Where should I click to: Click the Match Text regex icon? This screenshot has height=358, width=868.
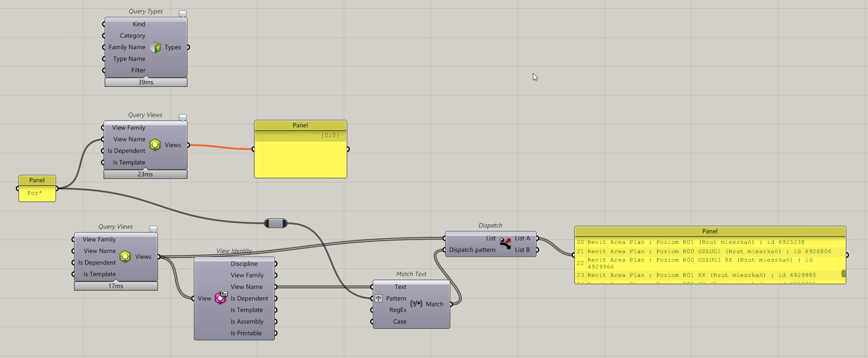416,304
